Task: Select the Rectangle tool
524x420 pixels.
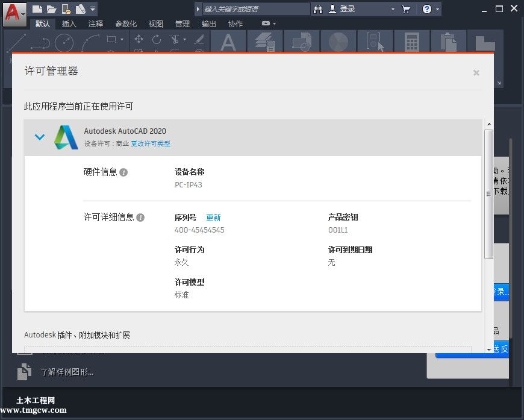Action: click(111, 39)
